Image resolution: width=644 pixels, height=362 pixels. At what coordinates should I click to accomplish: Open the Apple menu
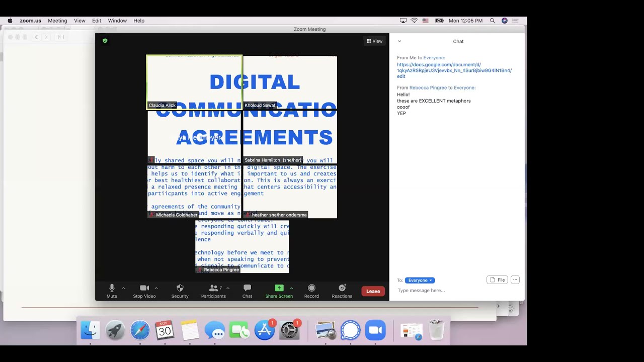(10, 21)
